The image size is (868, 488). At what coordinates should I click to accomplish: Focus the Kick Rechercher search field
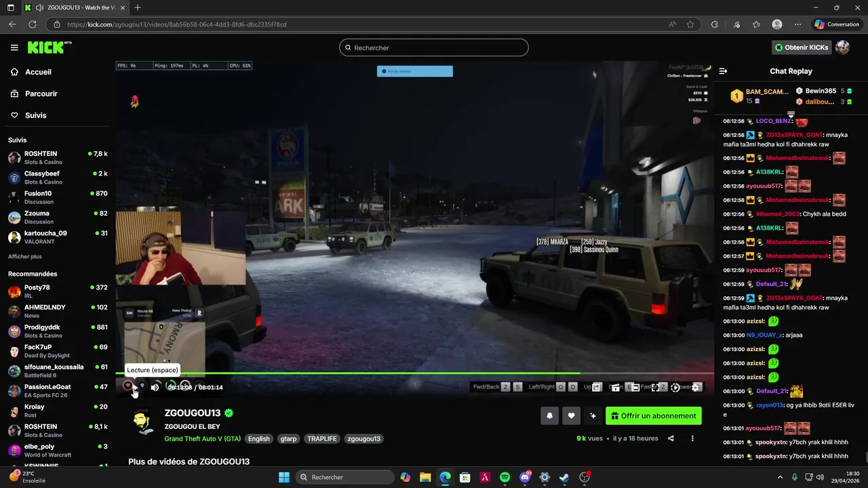[434, 47]
